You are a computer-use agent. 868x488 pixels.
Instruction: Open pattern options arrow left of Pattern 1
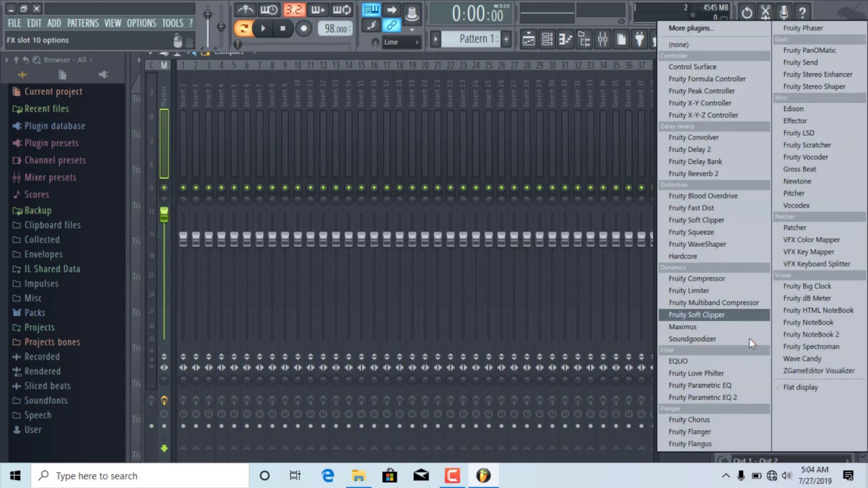point(436,39)
